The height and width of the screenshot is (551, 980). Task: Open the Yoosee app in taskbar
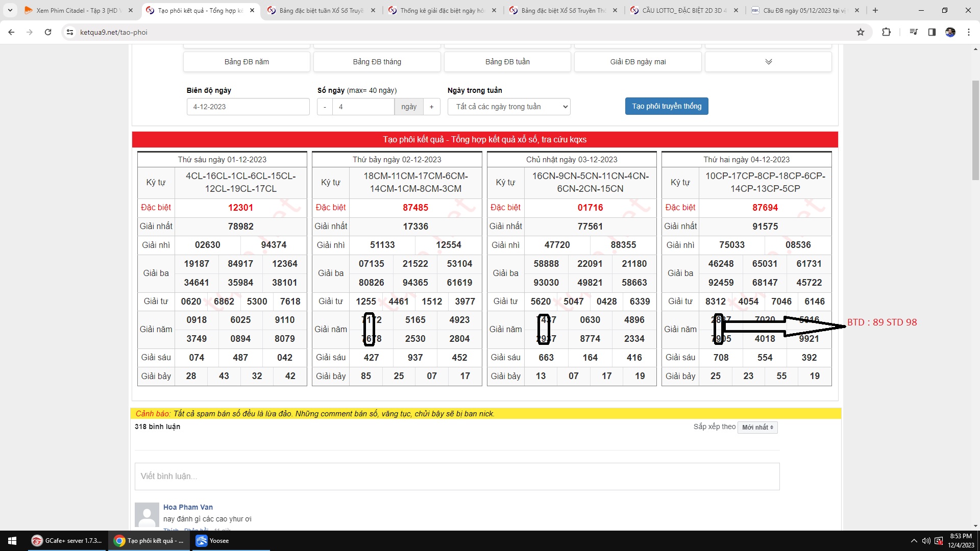point(213,541)
